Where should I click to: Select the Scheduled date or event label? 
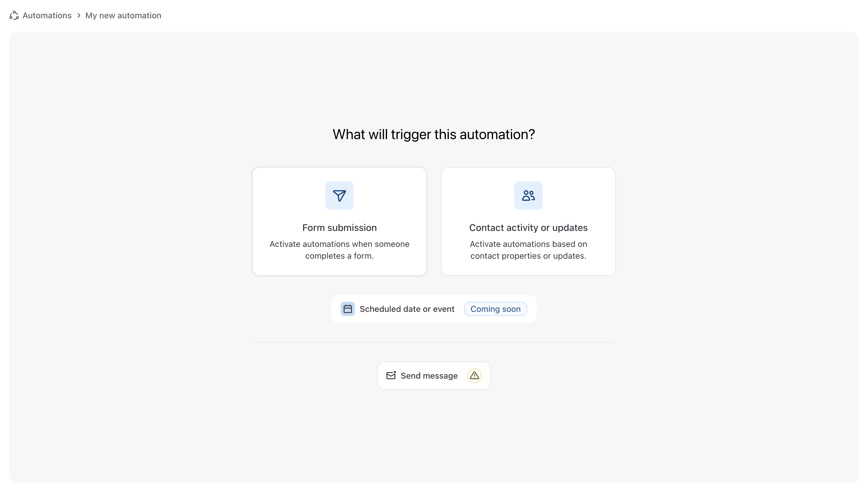click(407, 309)
